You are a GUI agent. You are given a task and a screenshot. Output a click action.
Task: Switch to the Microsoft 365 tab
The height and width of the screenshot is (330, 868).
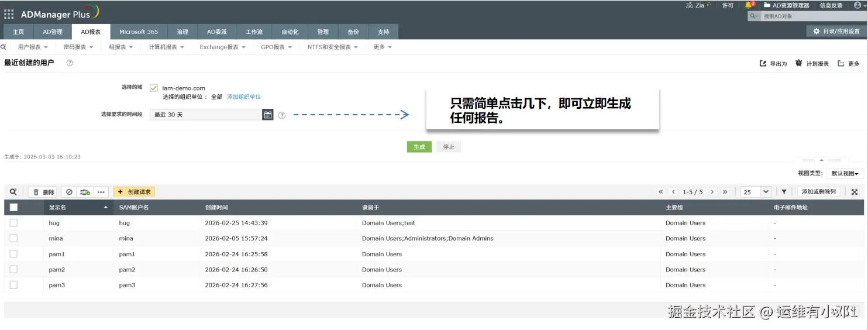tap(139, 32)
